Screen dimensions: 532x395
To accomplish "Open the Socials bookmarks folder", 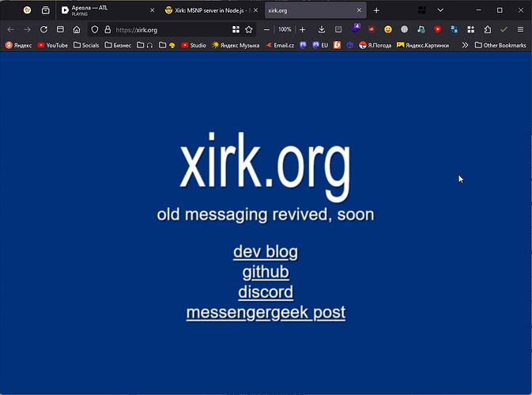I will pyautogui.click(x=86, y=45).
